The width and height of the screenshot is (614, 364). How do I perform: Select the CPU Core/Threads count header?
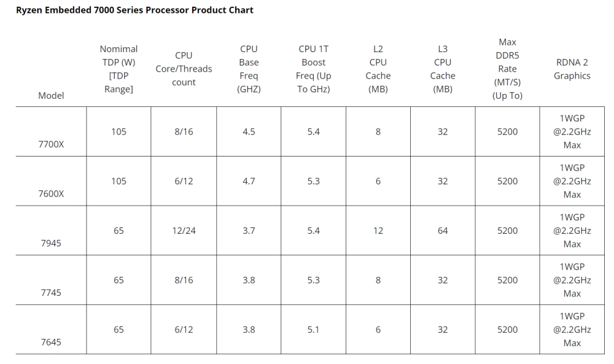184,69
